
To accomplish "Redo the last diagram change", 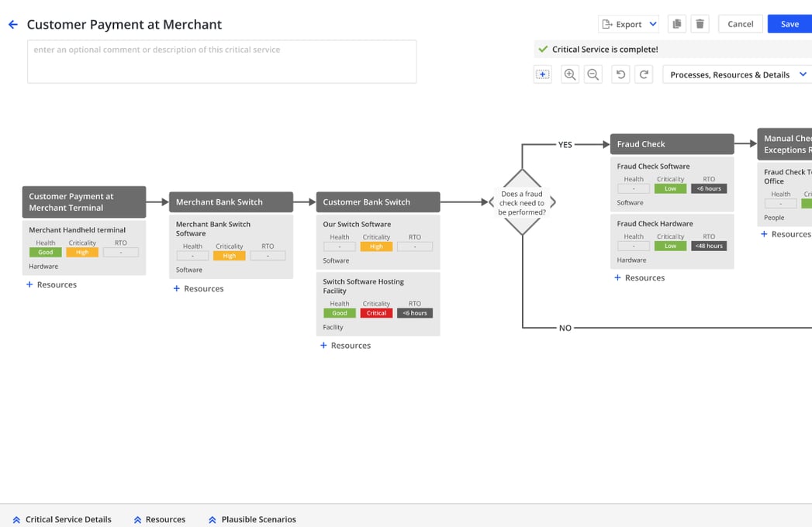I will (644, 74).
